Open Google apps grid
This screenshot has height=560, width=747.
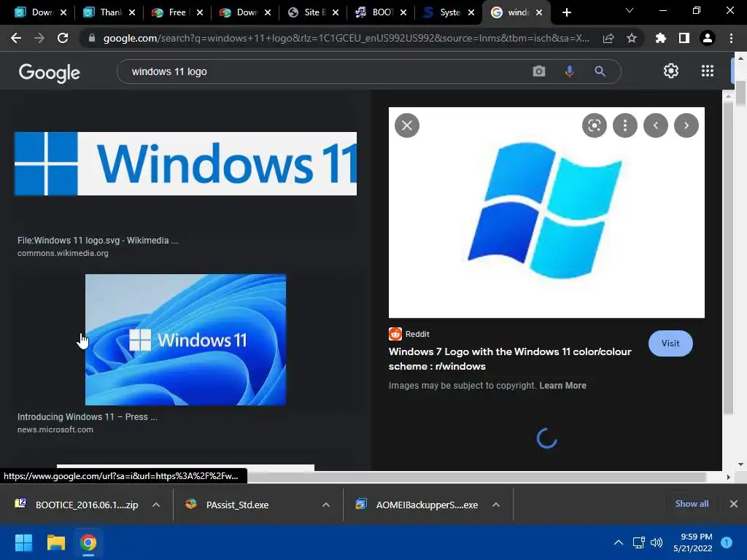(x=708, y=71)
